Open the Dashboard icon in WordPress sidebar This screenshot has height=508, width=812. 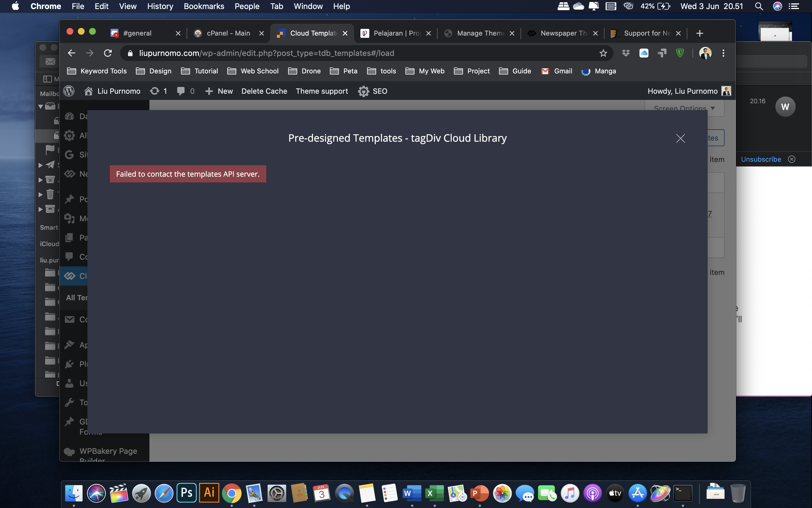point(69,116)
